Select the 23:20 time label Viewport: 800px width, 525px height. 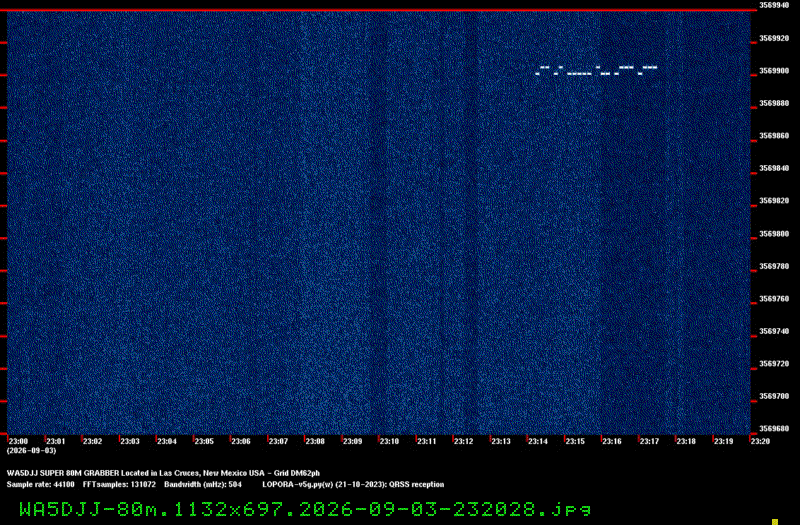(760, 441)
